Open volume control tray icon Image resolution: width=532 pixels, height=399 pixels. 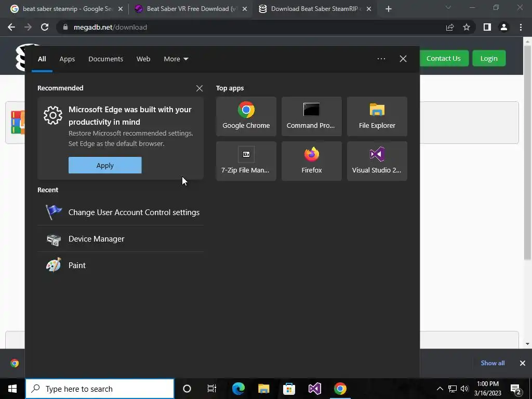464,389
